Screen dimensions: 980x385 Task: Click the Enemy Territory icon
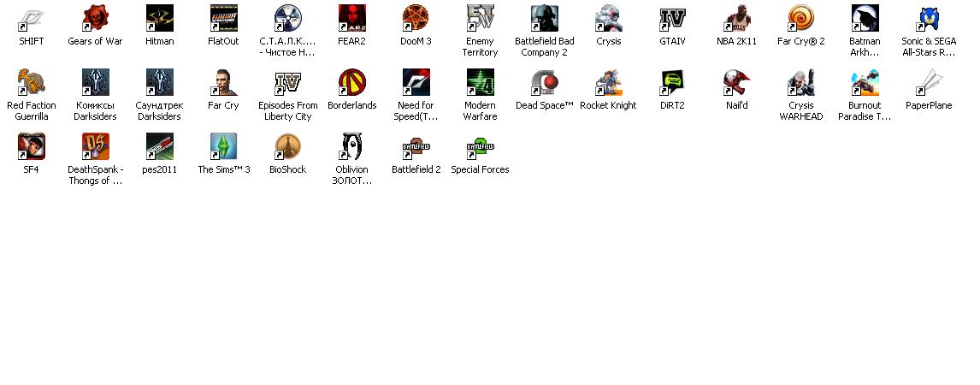click(480, 18)
